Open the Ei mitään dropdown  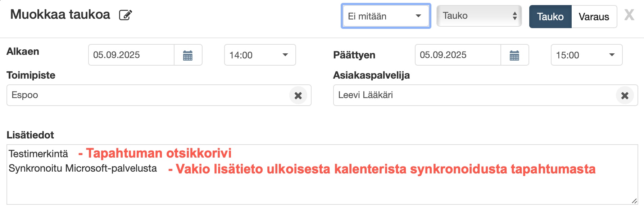386,16
